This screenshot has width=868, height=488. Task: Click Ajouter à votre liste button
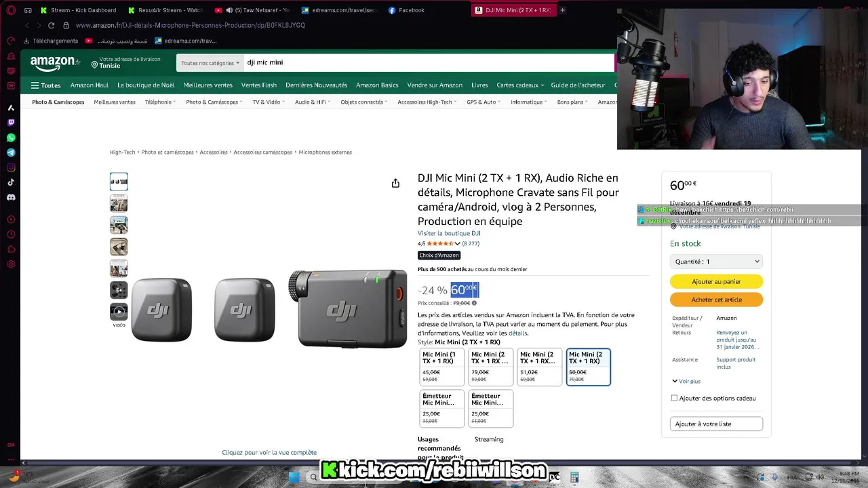pos(716,424)
